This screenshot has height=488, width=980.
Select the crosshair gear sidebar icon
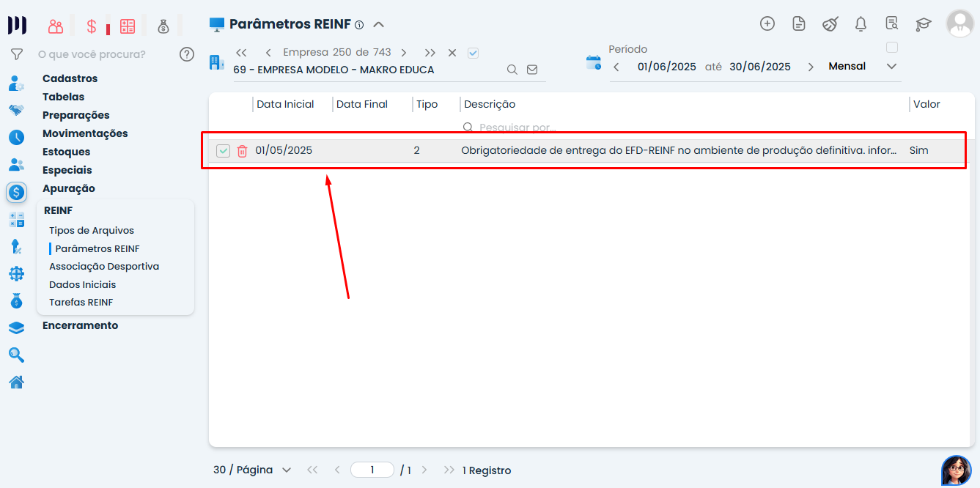click(x=16, y=274)
